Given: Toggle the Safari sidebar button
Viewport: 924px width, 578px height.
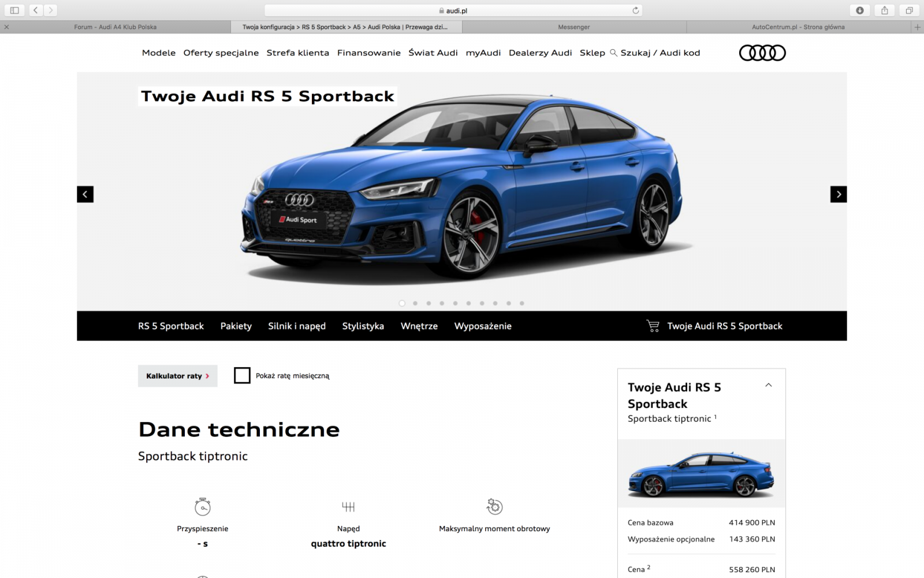Looking at the screenshot, I should pyautogui.click(x=14, y=10).
